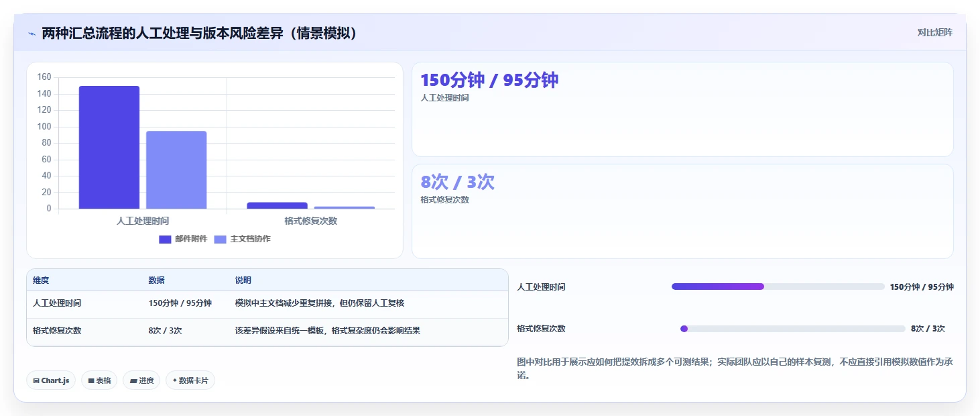Click the 说明 column header

[x=243, y=280]
